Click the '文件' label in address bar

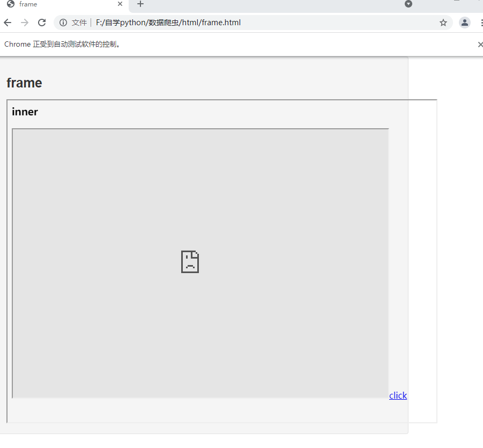tap(79, 23)
